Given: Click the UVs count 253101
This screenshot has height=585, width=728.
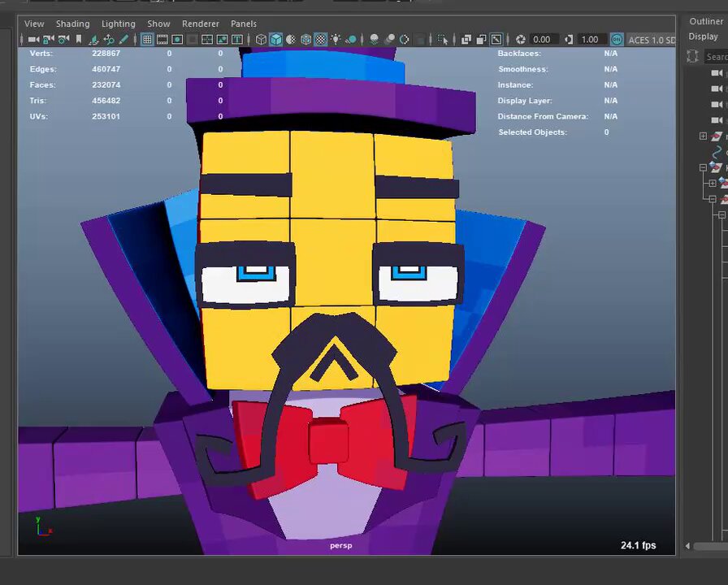Looking at the screenshot, I should tap(106, 116).
